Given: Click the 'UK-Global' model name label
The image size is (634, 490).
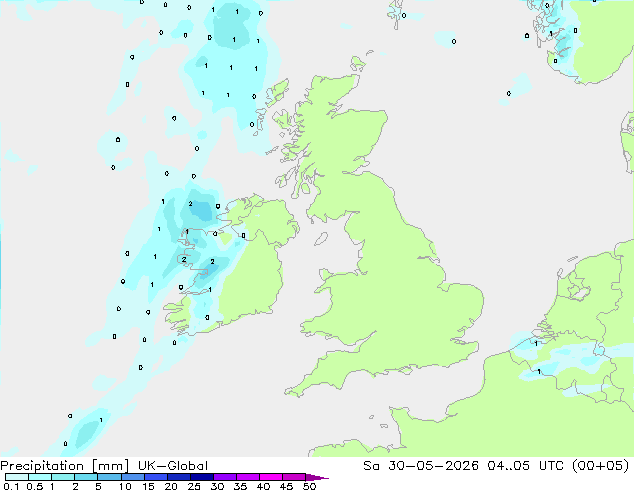Looking at the screenshot, I should tap(173, 466).
